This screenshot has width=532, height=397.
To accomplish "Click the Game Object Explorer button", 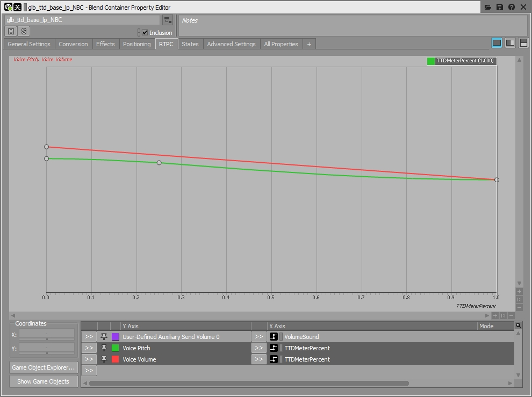I will 44,367.
